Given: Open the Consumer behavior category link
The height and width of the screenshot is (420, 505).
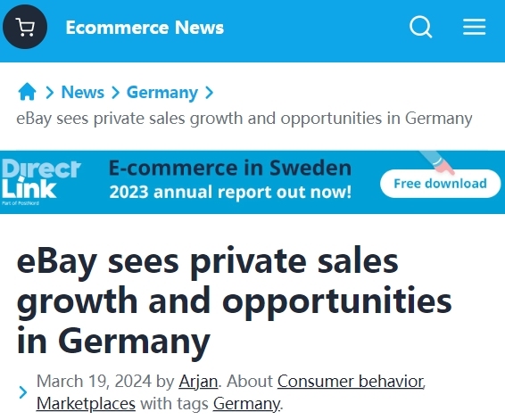Looking at the screenshot, I should pos(351,382).
